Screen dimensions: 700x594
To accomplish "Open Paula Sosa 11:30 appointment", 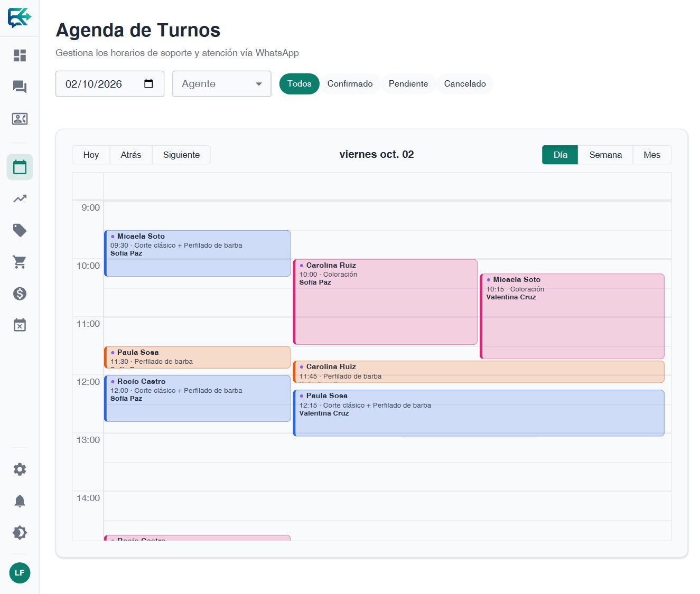I will click(198, 357).
